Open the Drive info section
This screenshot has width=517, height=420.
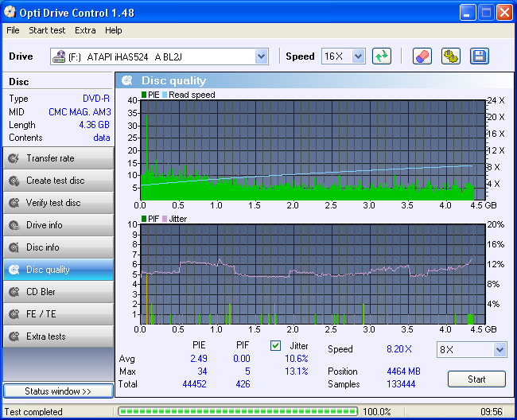coord(58,225)
